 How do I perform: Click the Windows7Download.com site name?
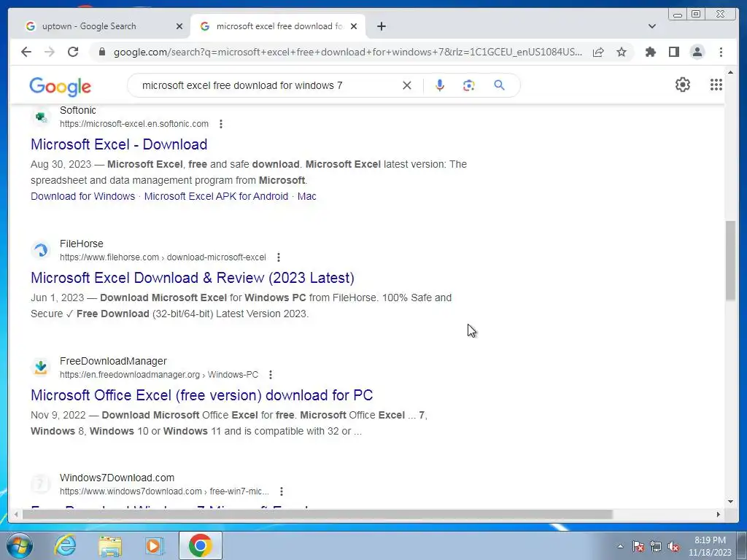pyautogui.click(x=117, y=478)
